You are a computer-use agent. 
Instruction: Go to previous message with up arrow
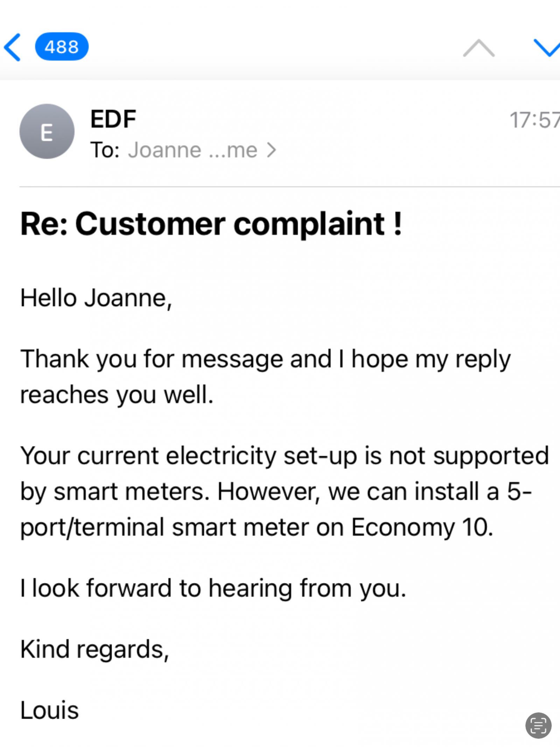(x=478, y=48)
